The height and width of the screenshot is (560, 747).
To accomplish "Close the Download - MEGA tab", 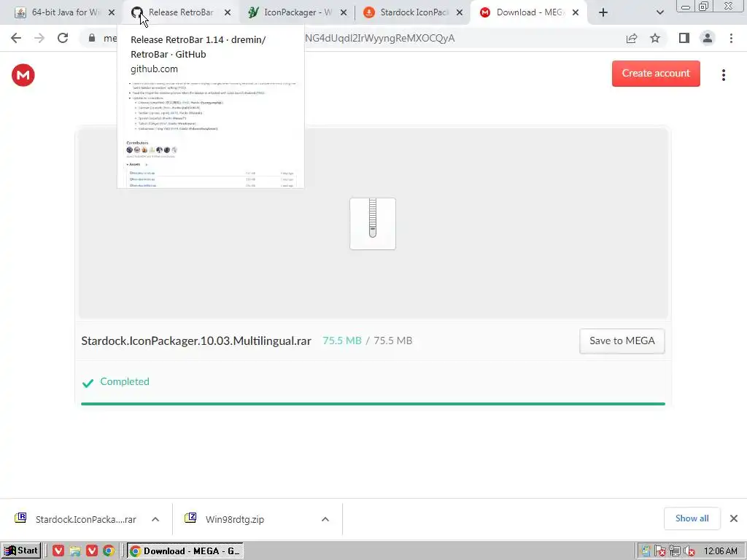I will tap(576, 12).
